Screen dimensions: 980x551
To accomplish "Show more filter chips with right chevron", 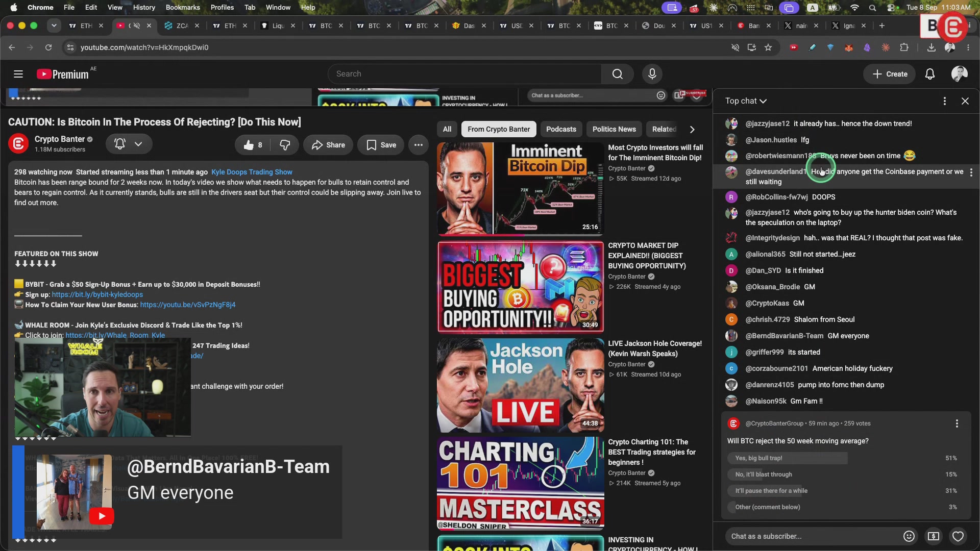I will pos(692,130).
